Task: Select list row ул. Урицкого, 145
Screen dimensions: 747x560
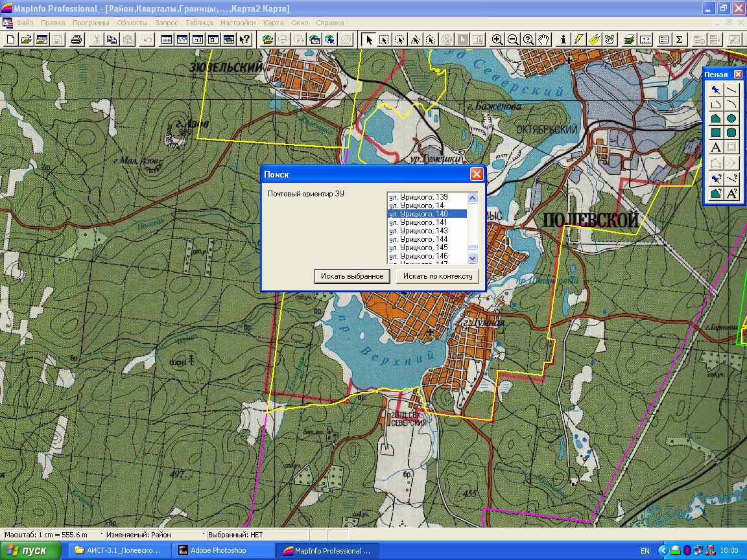Action: [x=427, y=248]
